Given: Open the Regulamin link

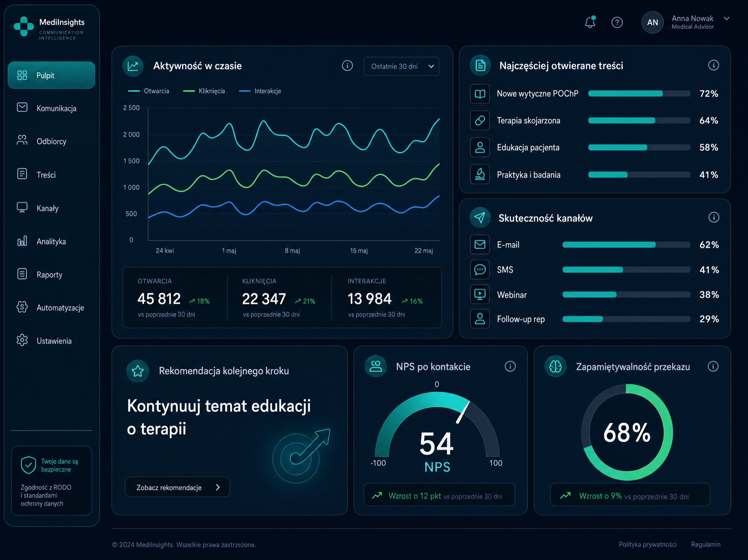Looking at the screenshot, I should pos(705,544).
